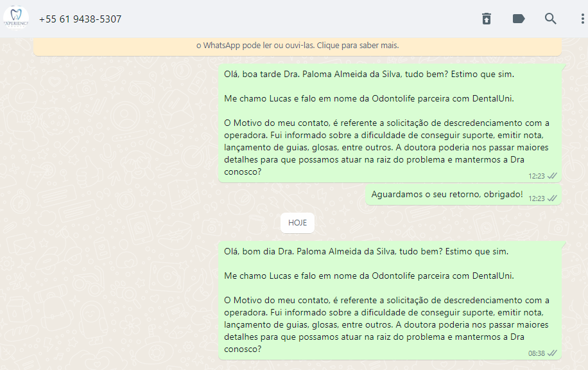Open the label tag icon
Viewport: 588px width, 370px height.
(x=519, y=19)
